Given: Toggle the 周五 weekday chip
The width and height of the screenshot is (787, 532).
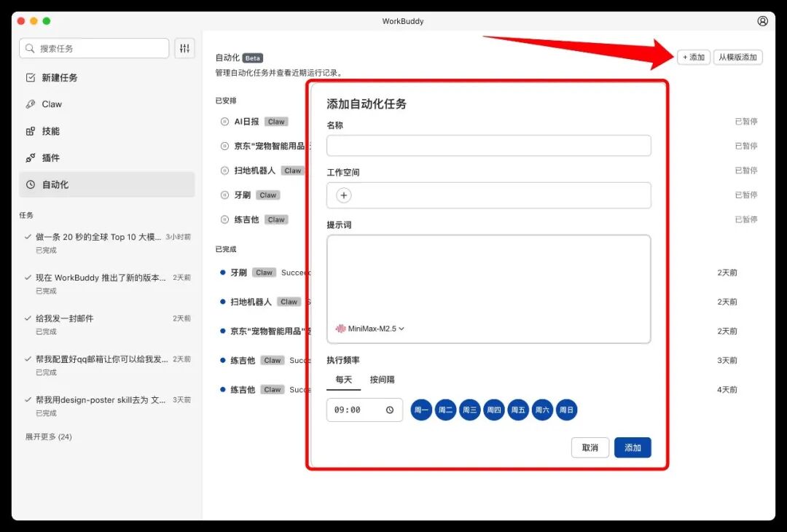Looking at the screenshot, I should click(x=518, y=410).
